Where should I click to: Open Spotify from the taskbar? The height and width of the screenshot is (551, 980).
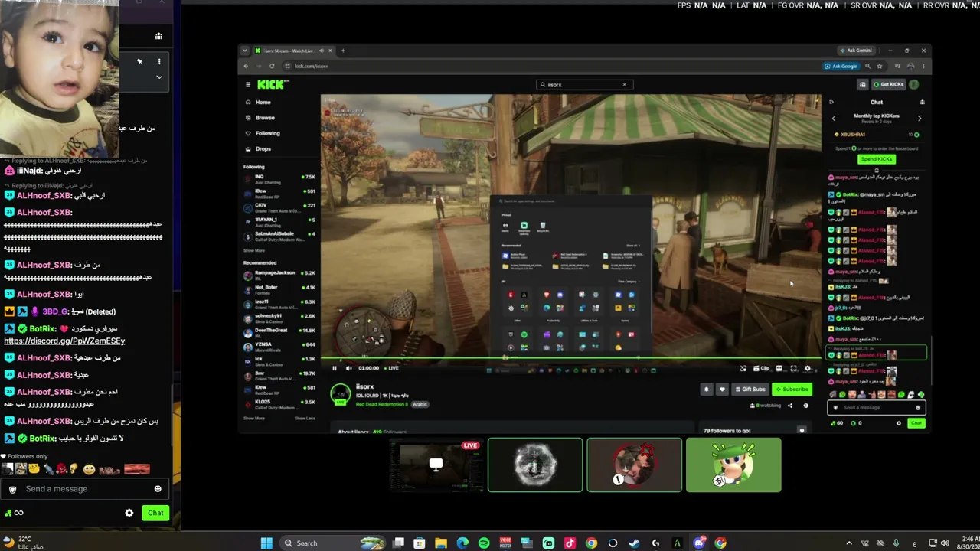(x=484, y=543)
